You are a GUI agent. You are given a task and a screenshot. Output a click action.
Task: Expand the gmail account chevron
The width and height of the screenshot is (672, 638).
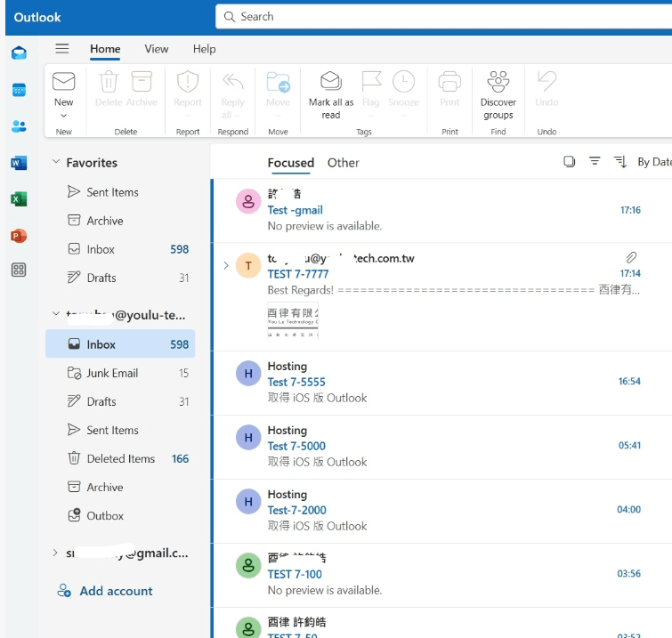click(55, 553)
